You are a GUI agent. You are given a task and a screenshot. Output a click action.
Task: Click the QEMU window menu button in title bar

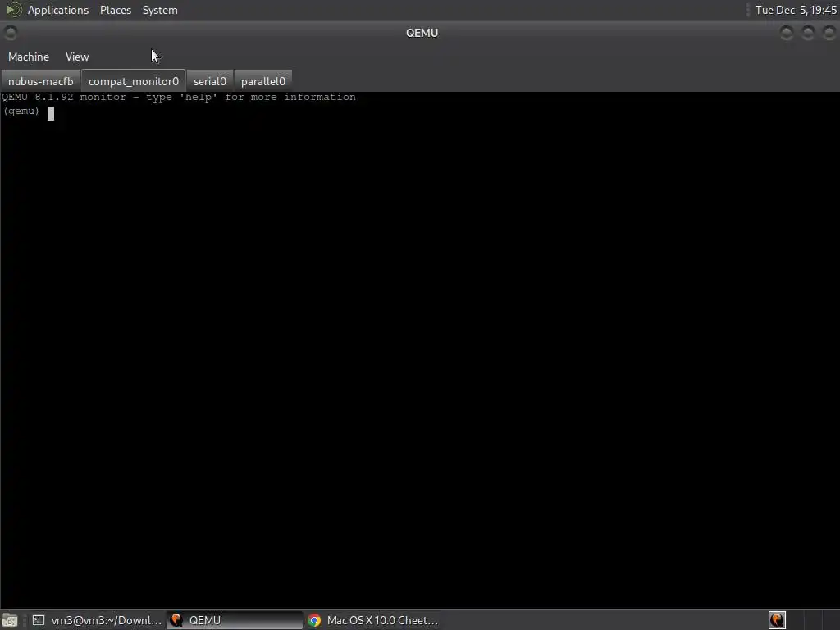coord(10,33)
